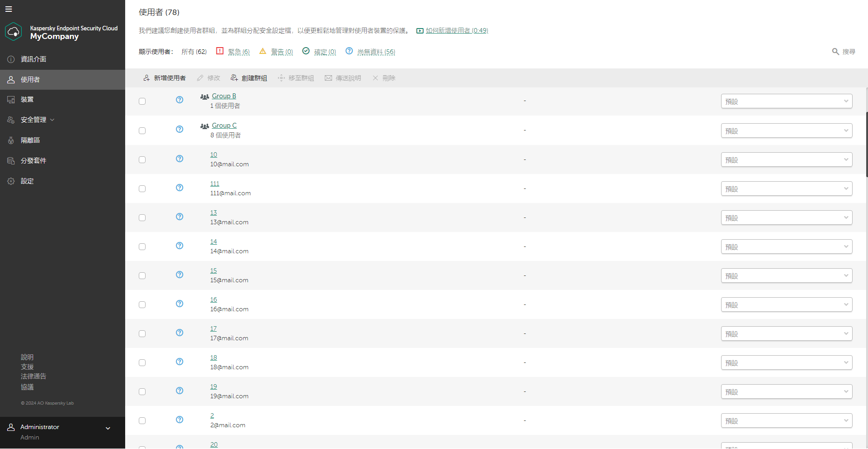Viewport: 868px width, 449px height.
Task: Watch the 如何新增使用者 video link
Action: [457, 30]
